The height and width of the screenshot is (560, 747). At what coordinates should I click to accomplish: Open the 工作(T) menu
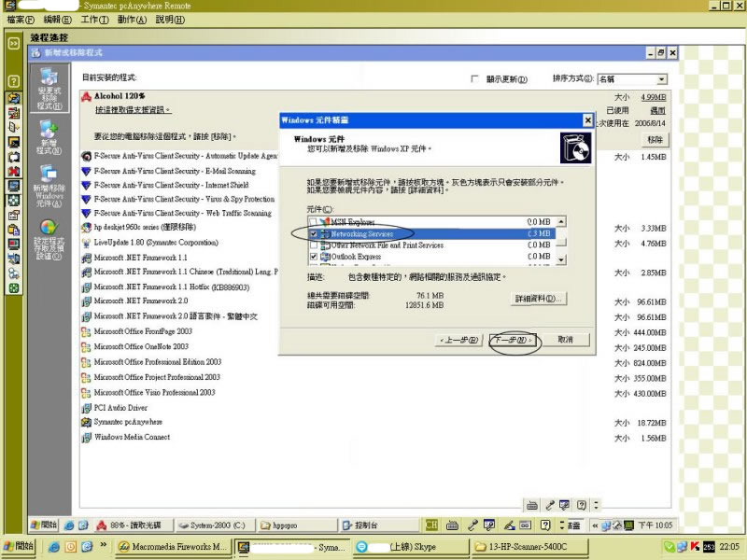click(x=95, y=20)
